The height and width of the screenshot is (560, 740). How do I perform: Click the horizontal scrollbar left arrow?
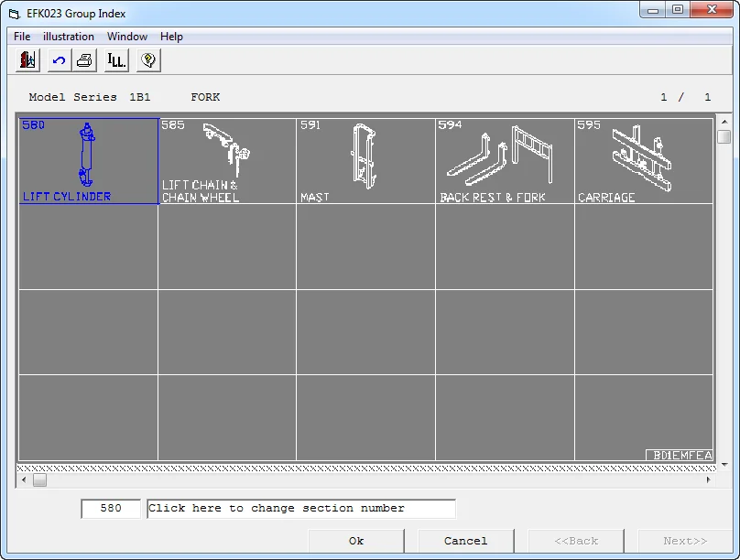point(23,479)
